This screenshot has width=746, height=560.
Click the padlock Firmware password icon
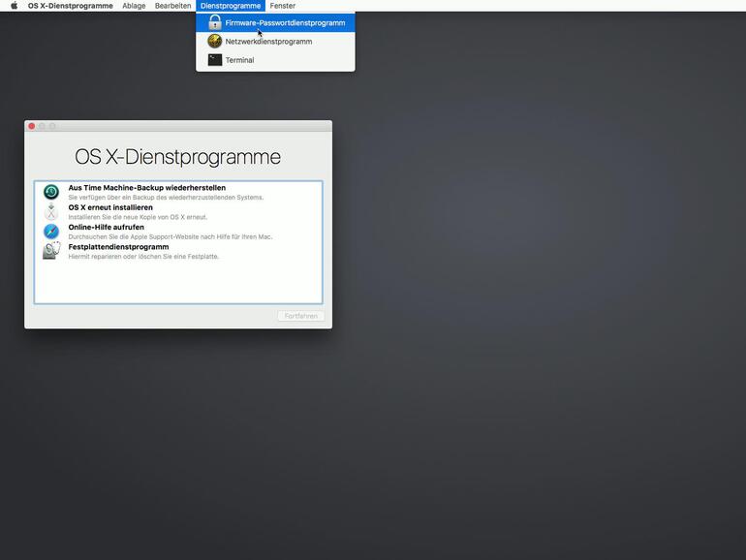click(215, 22)
